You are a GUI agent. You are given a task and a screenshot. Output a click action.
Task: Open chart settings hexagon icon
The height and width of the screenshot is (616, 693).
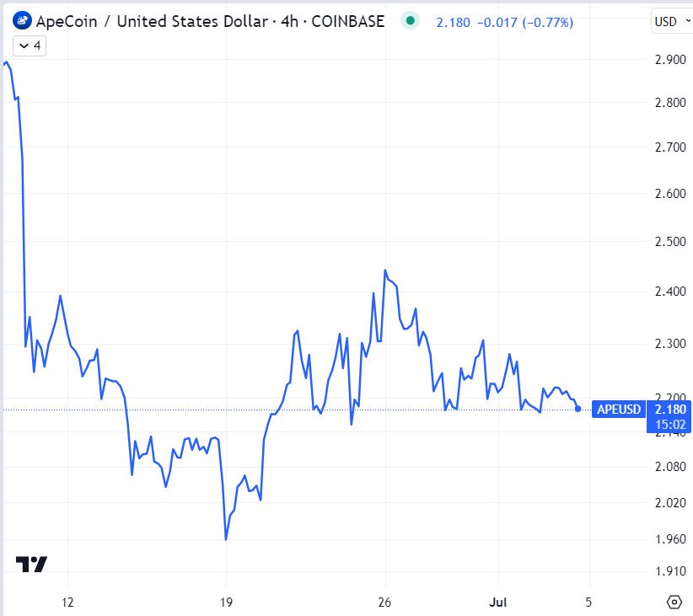tap(674, 602)
